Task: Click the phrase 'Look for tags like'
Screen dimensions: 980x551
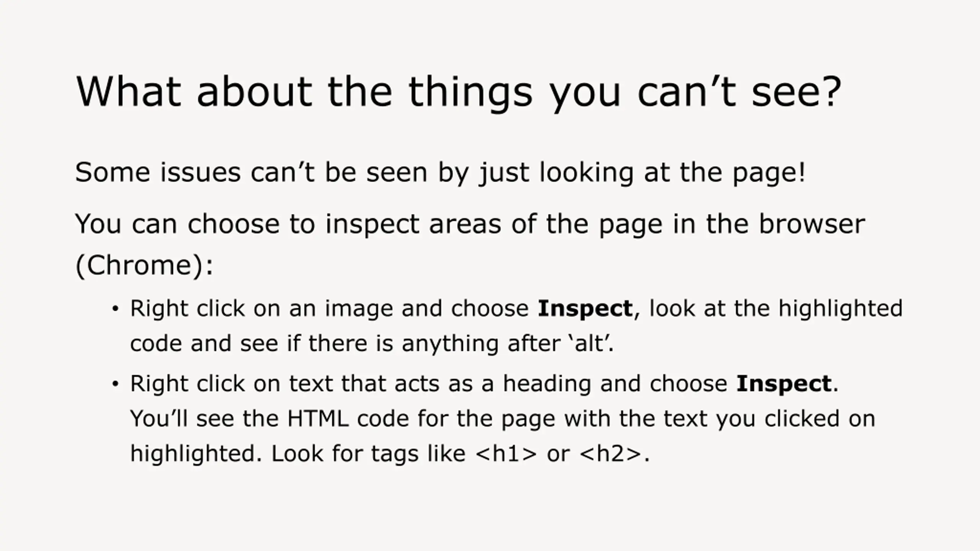Action: click(368, 454)
